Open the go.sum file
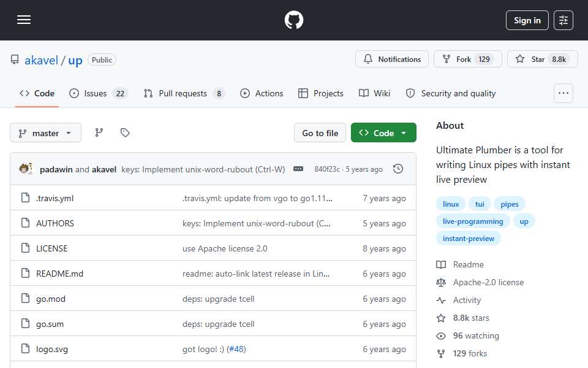This screenshot has height=368, width=588. click(x=50, y=324)
